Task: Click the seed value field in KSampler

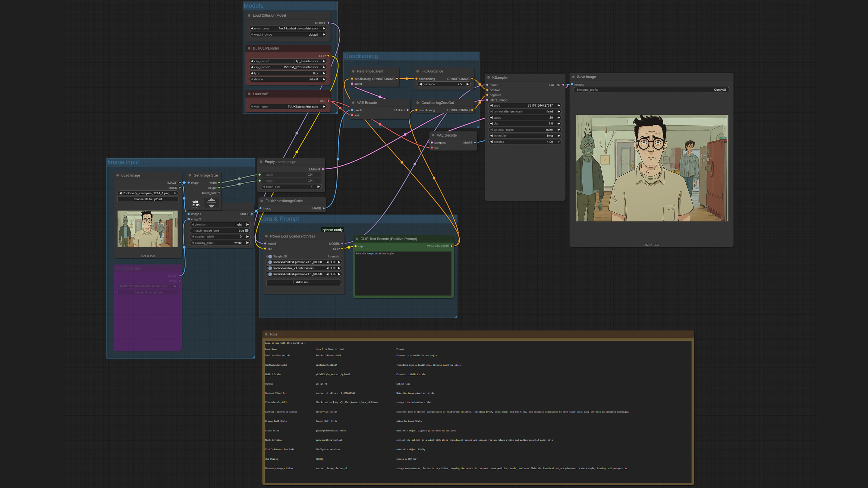Action: coord(525,105)
